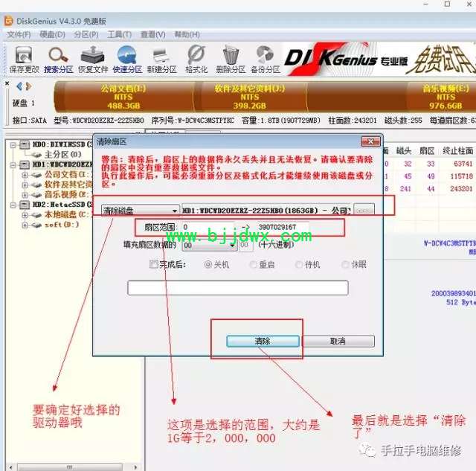Click the HD2:NetacSSD disk icon in tree
The image size is (476, 471).
[x=25, y=205]
